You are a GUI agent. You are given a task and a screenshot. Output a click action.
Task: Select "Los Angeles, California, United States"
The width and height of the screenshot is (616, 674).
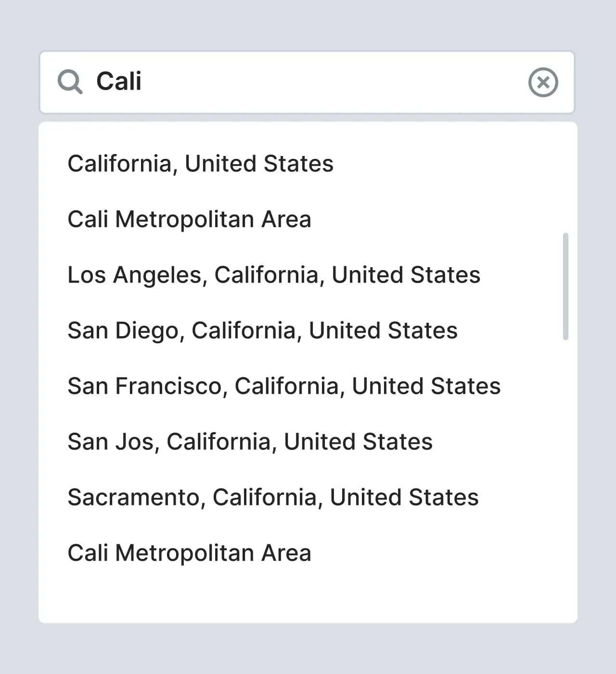coord(274,275)
